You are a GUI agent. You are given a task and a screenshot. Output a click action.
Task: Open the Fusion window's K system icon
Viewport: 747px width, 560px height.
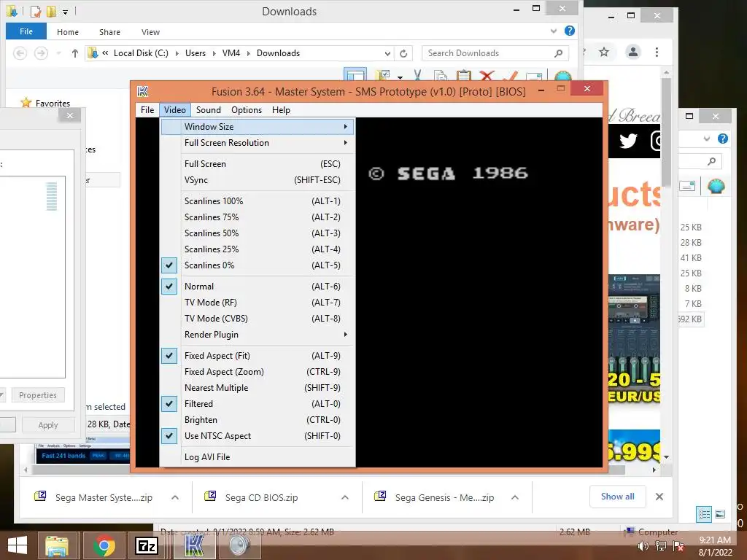pos(142,91)
